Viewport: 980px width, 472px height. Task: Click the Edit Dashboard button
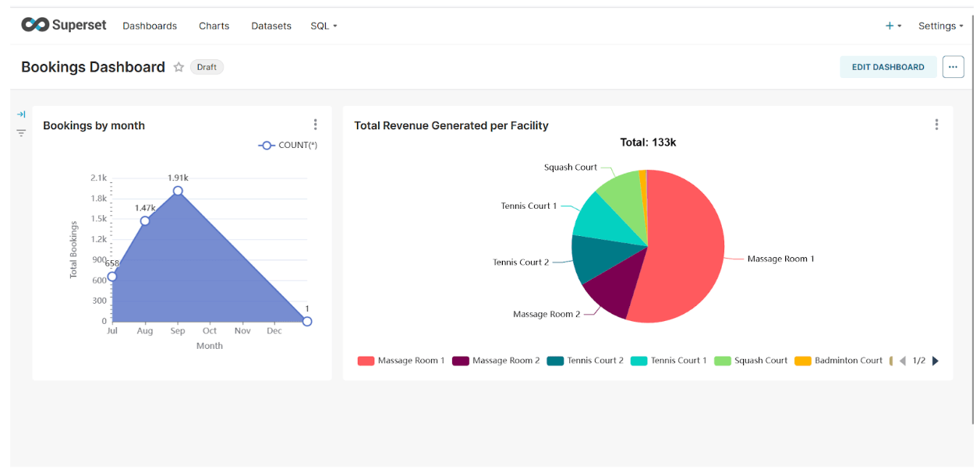pyautogui.click(x=887, y=67)
